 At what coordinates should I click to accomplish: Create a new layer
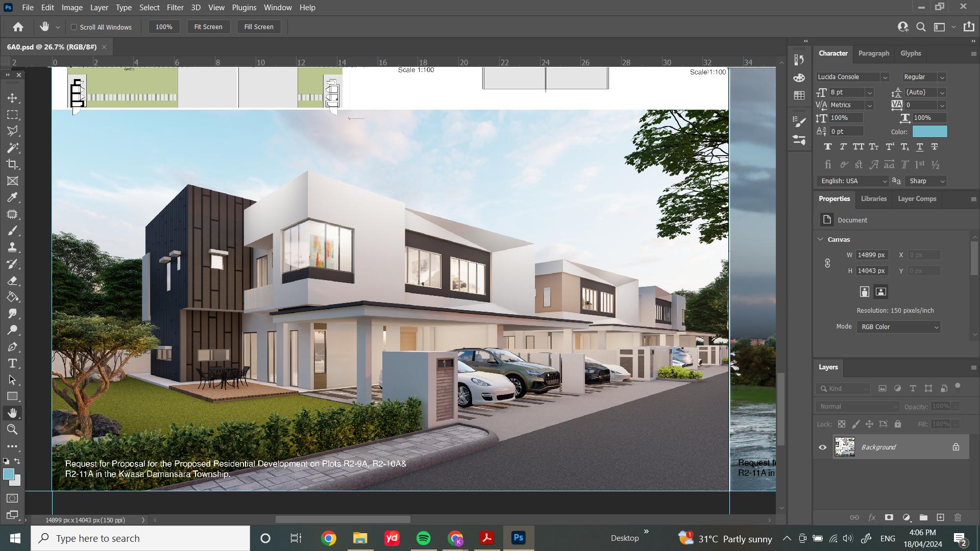940,517
